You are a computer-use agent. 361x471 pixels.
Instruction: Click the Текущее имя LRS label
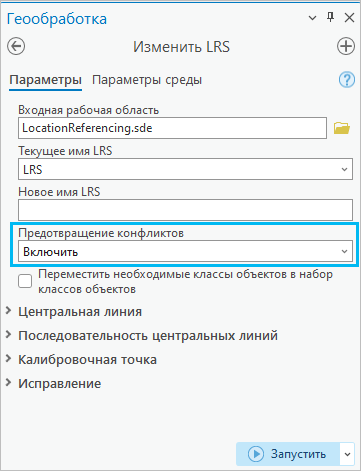click(x=65, y=151)
